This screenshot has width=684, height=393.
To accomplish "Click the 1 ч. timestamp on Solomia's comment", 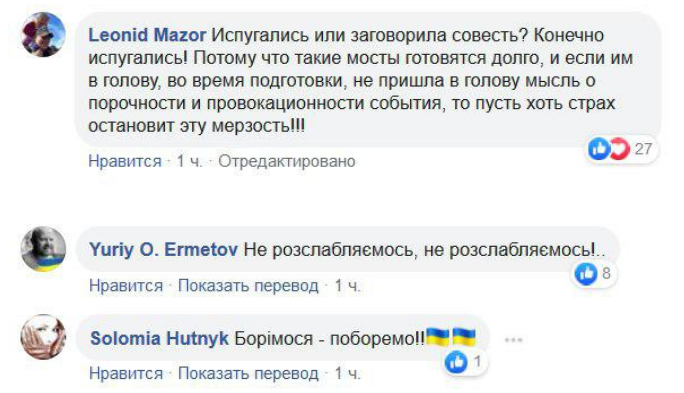I will click(x=348, y=374).
